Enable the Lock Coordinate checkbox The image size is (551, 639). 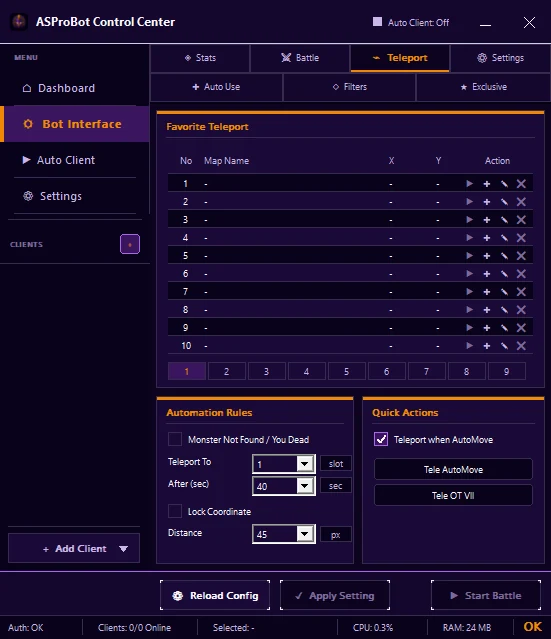click(x=175, y=511)
